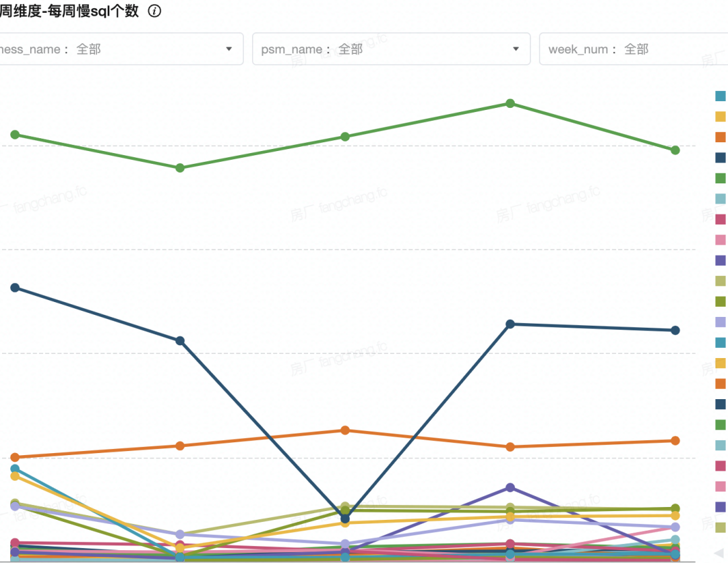Viewport: 728px width, 563px height.
Task: Open the psm_name filter dropdown
Action: (390, 49)
